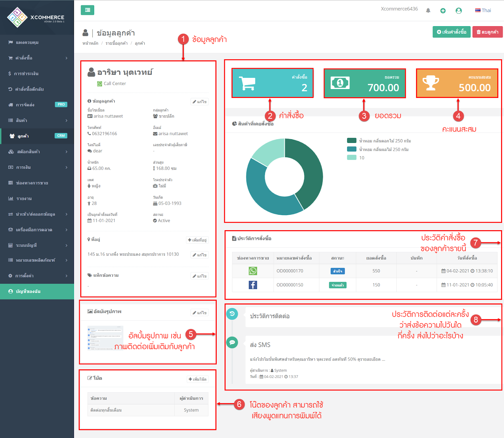This screenshot has height=438, width=504.
Task: Click the notification bell icon
Action: pos(428,10)
